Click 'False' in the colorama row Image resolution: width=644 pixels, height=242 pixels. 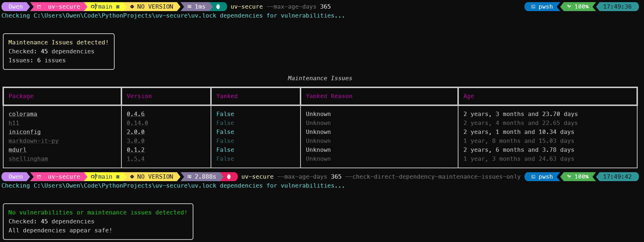point(225,114)
